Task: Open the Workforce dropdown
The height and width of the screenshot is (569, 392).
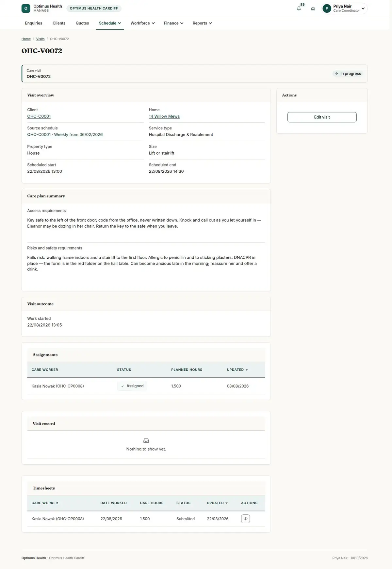Action: (142, 23)
